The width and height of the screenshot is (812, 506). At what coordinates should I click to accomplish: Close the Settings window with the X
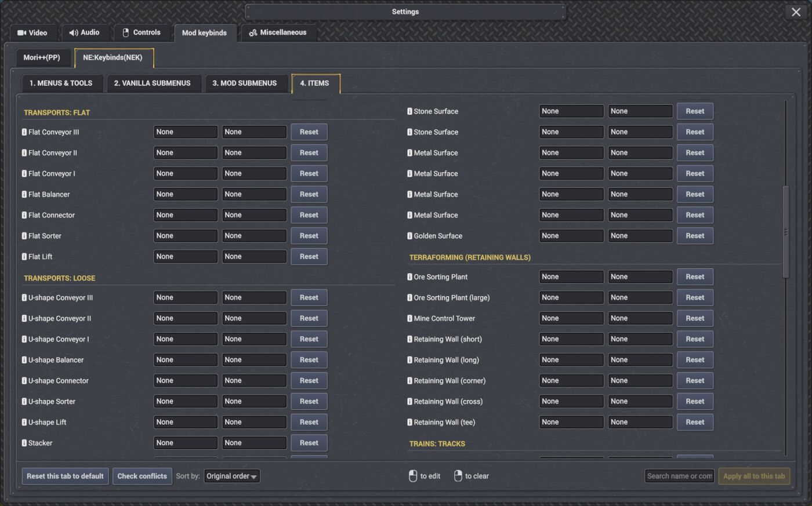tap(796, 12)
